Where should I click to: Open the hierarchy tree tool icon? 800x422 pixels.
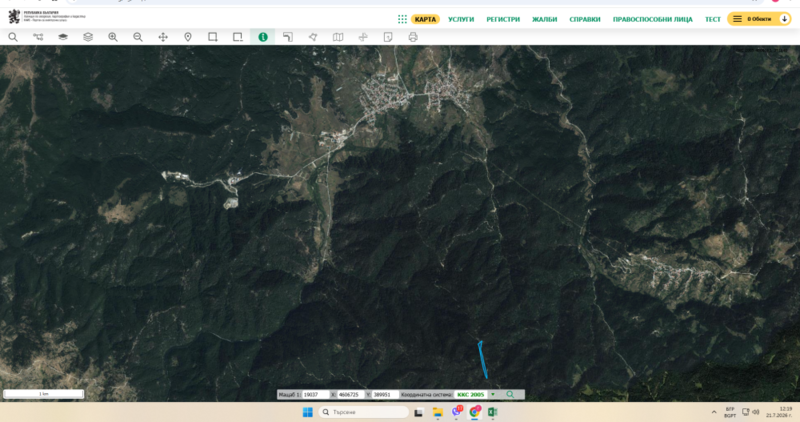(38, 37)
